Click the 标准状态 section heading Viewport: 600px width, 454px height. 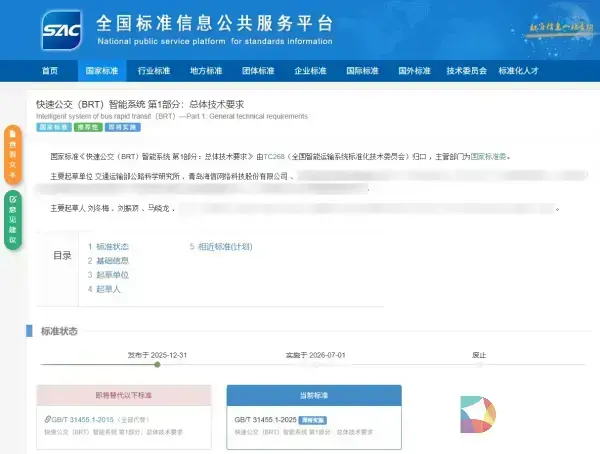[59, 332]
